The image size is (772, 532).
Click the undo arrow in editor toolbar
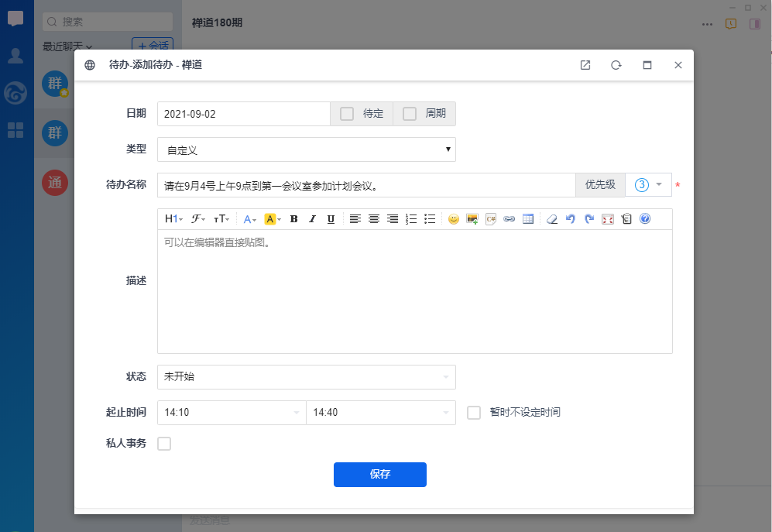pos(571,219)
